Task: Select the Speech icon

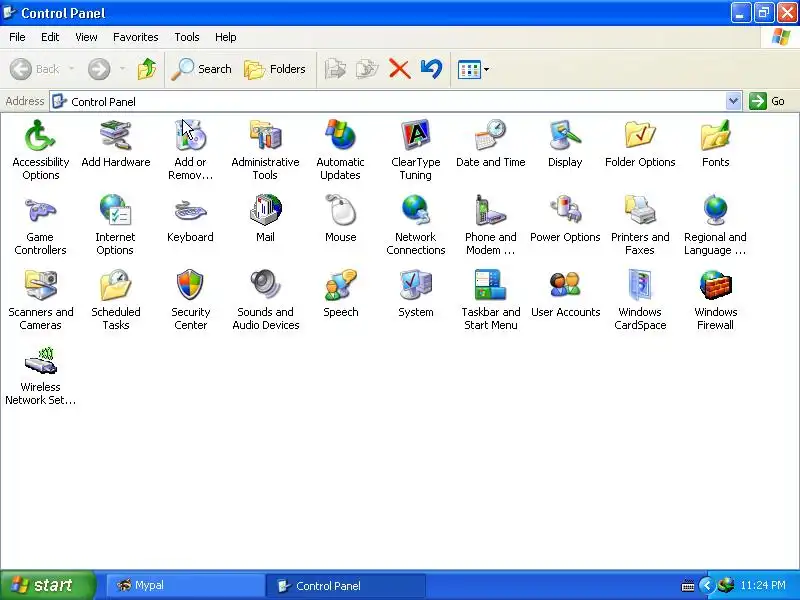Action: pyautogui.click(x=340, y=286)
